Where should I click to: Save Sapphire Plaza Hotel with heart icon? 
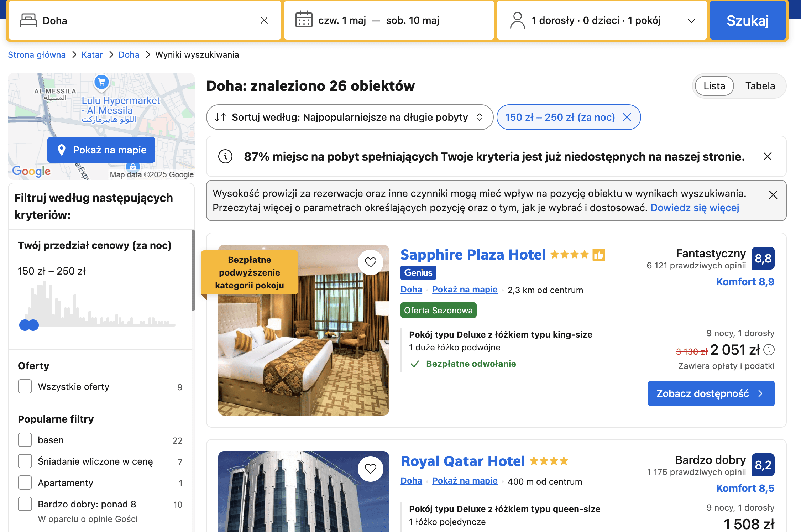[x=371, y=262]
